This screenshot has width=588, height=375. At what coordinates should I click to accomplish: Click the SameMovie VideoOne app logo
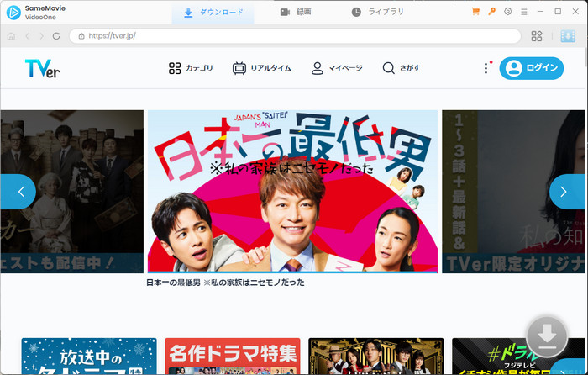36,13
